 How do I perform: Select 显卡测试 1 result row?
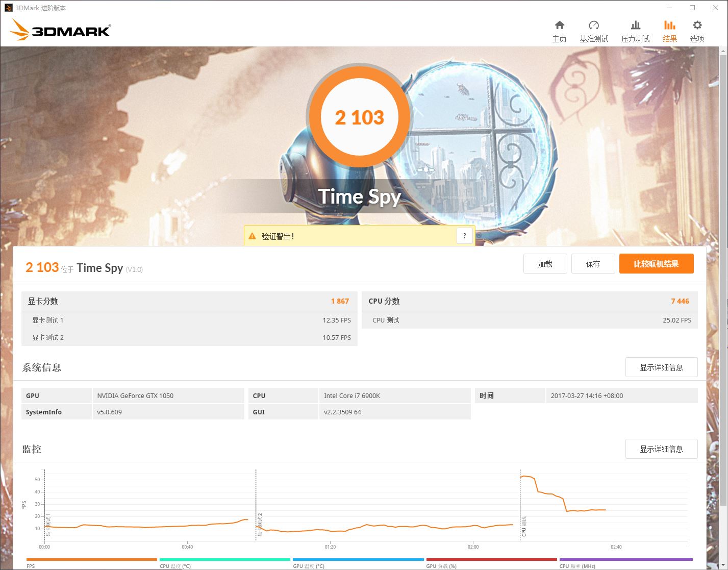(189, 320)
